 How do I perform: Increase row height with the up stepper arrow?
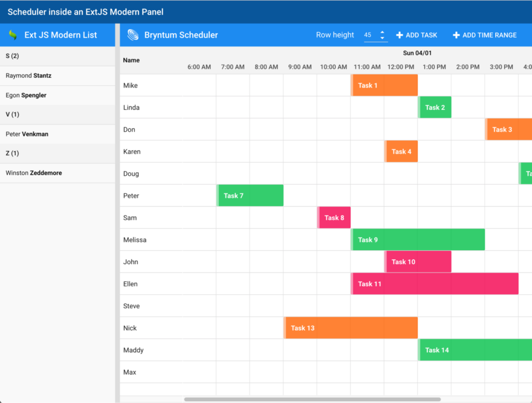point(383,32)
